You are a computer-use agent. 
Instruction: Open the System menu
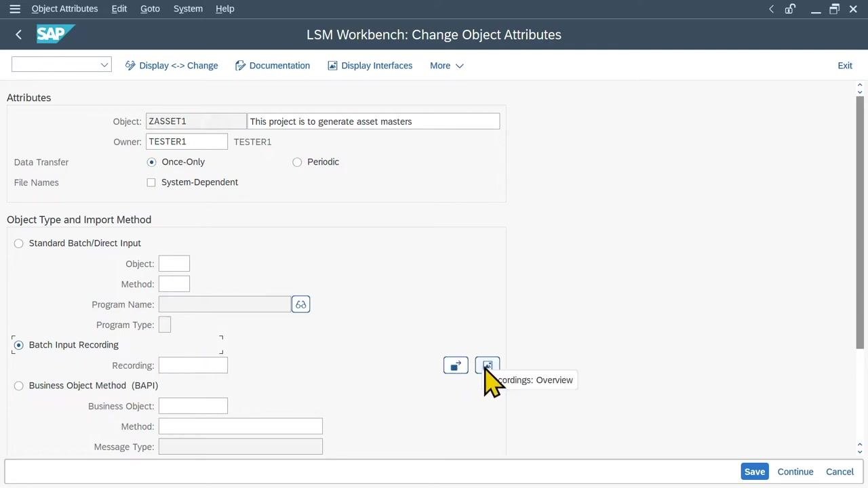click(188, 9)
